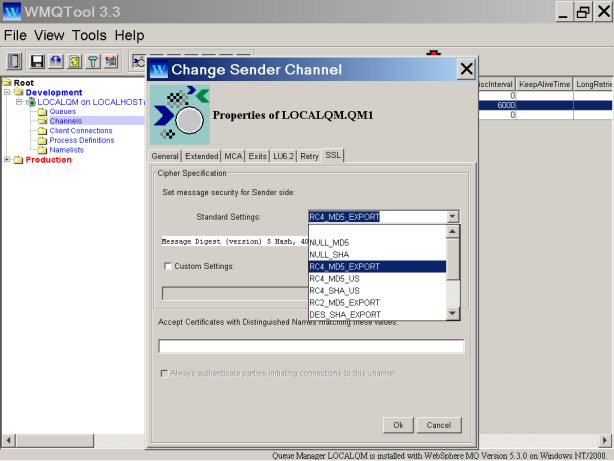Click the KeepAliveTime column header
This screenshot has width=614, height=461.
coord(544,84)
